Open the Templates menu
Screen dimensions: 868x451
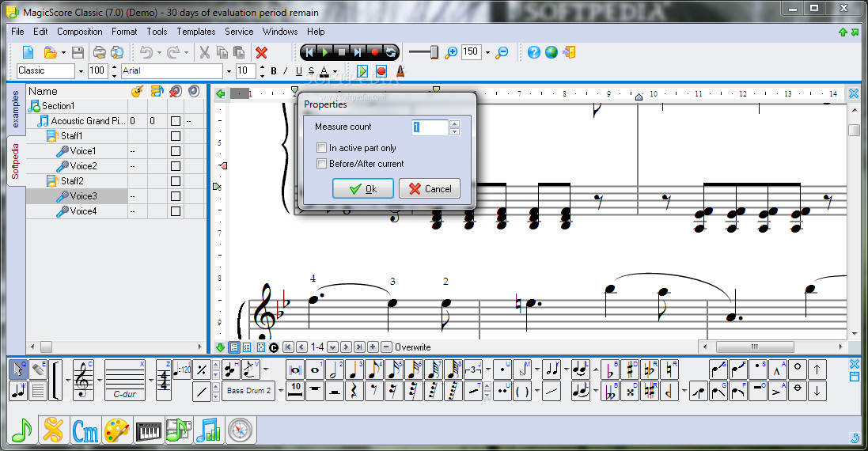pos(196,32)
